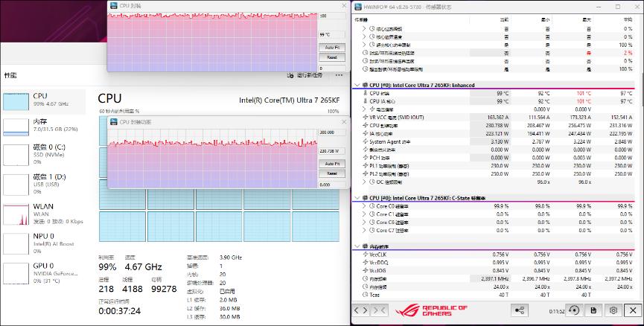644x326 pixels.
Task: Close the CPU temperature graph window
Action: point(344,6)
